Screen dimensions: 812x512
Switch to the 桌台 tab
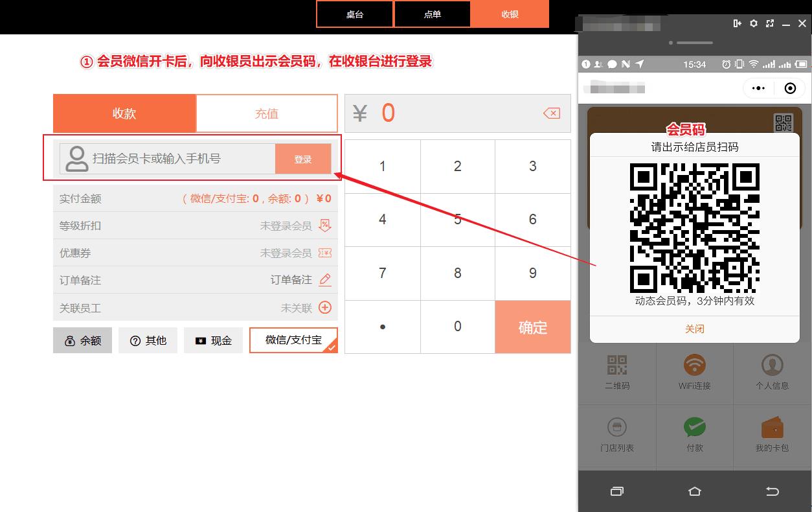point(354,14)
